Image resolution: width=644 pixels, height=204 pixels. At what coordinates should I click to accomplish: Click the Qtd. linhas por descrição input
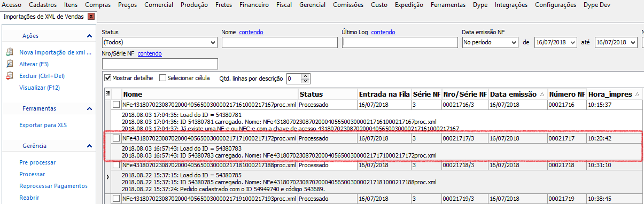pos(294,79)
